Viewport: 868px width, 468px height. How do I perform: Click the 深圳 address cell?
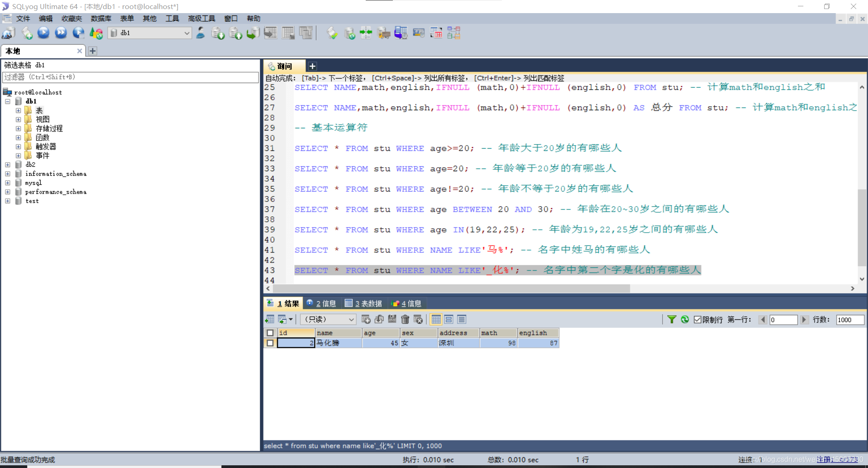click(x=459, y=343)
